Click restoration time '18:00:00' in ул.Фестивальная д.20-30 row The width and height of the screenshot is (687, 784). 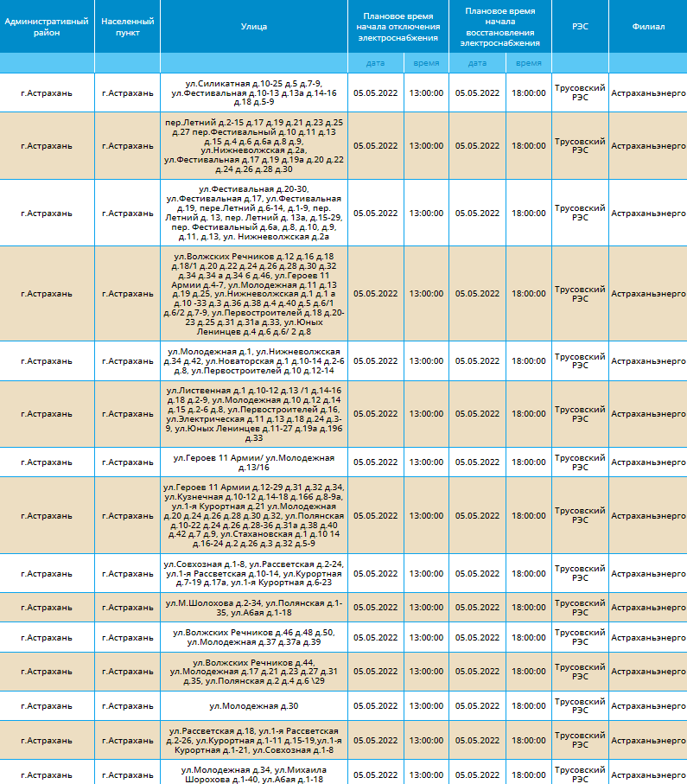(529, 213)
